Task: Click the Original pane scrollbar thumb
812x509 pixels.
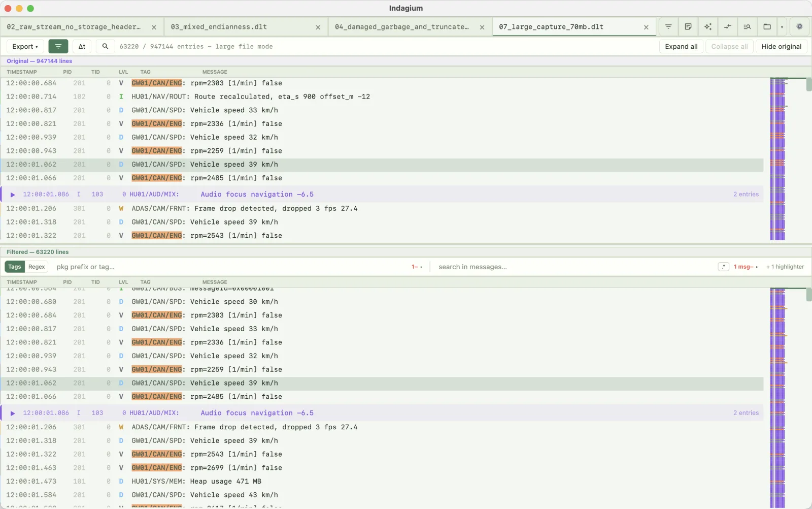Action: pyautogui.click(x=809, y=84)
